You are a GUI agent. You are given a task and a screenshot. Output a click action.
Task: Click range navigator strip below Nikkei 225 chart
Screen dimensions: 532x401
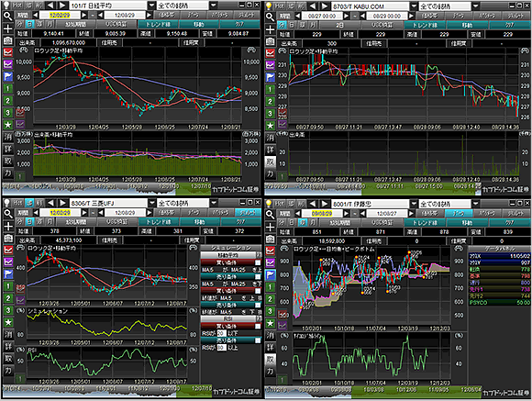[x=107, y=189]
